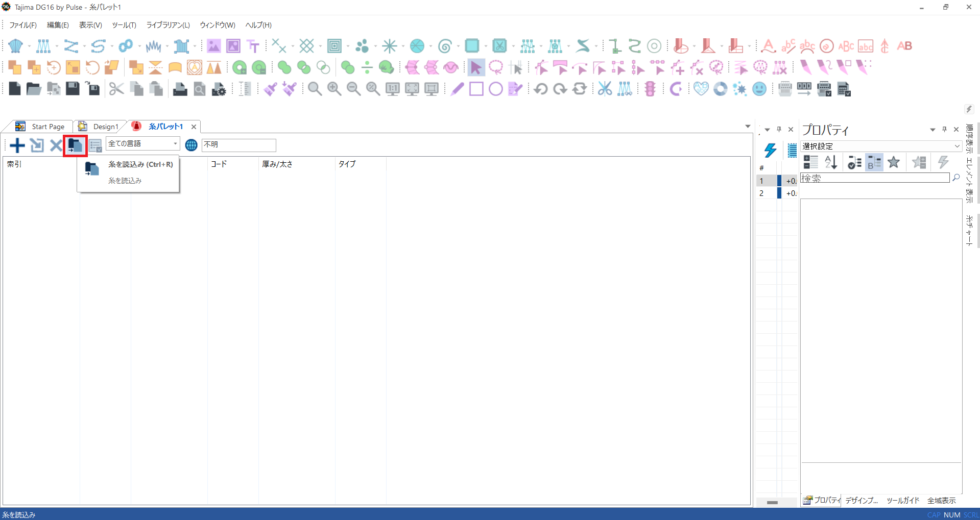Screen dimensions: 980x520
Task: Open Properties panel options arrow
Action: [933, 130]
